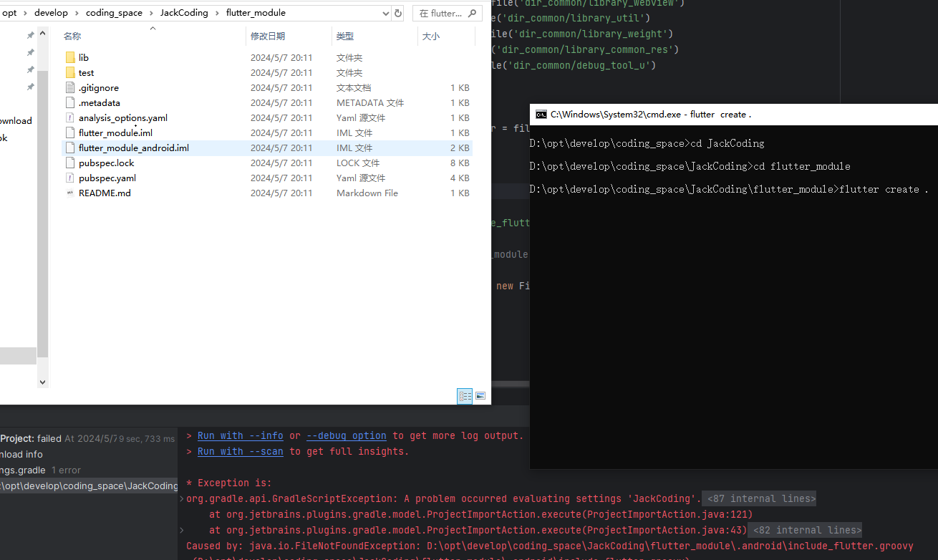Select the file named pubspec.lock

pos(107,163)
